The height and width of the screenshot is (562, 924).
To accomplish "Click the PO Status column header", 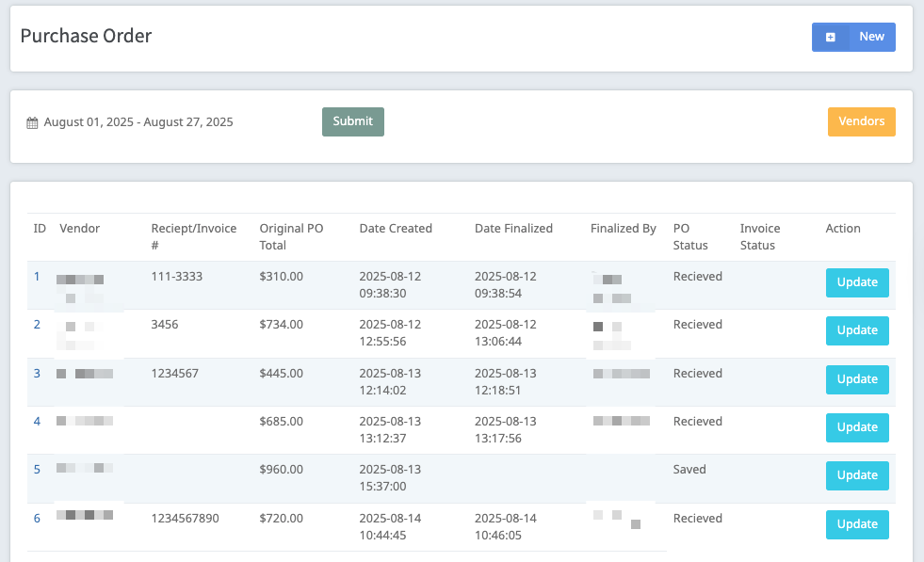I will 682,236.
